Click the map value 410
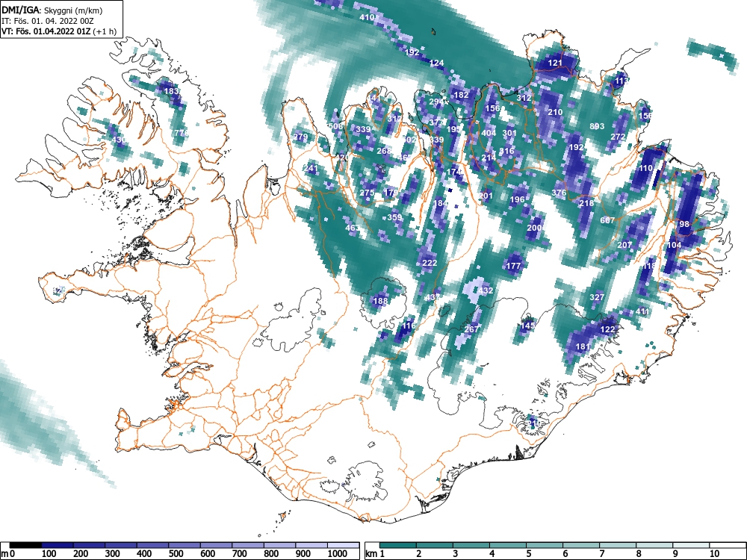 click(367, 17)
